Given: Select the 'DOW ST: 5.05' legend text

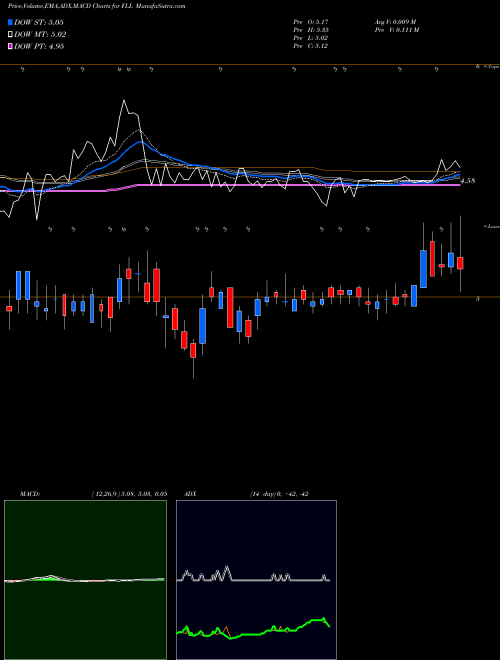Looking at the screenshot, I should (39, 22).
